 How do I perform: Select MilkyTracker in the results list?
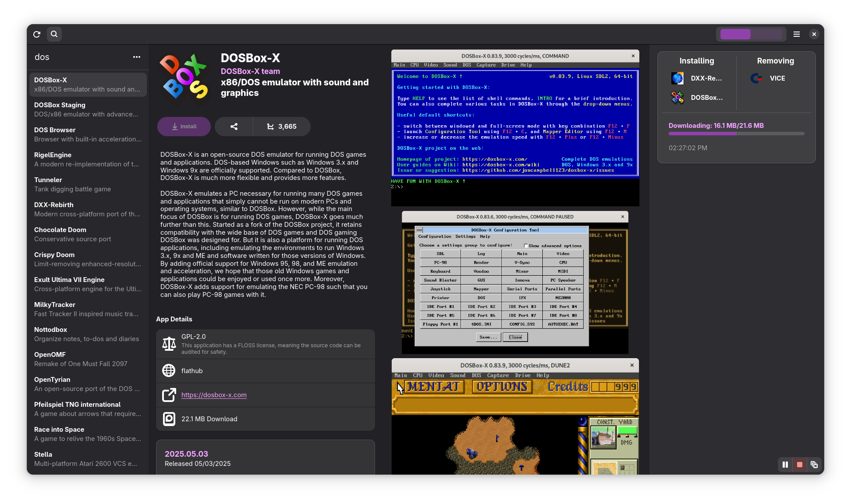[88, 309]
